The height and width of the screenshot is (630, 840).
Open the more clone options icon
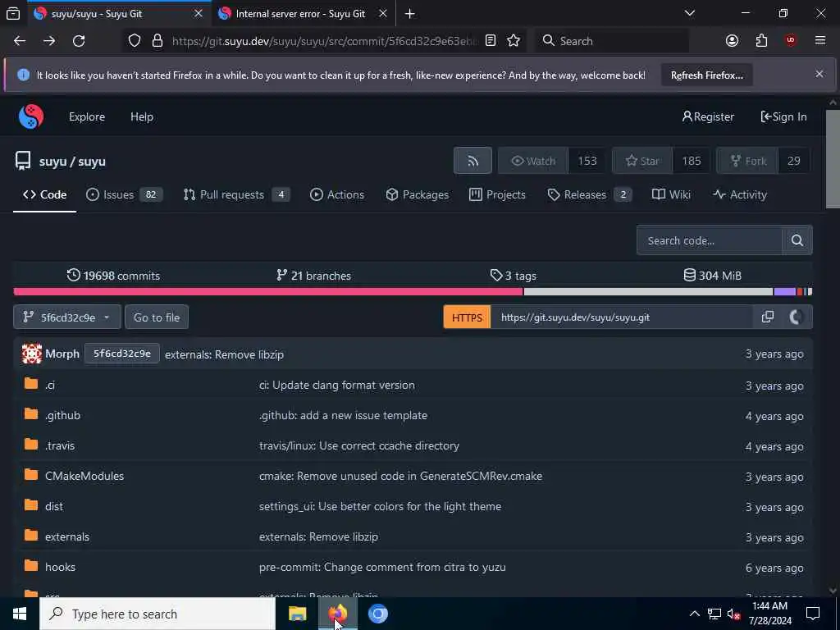[x=796, y=317]
